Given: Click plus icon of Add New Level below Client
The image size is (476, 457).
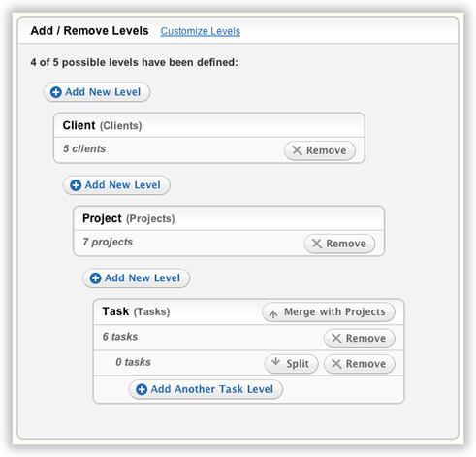Looking at the screenshot, I should point(76,185).
